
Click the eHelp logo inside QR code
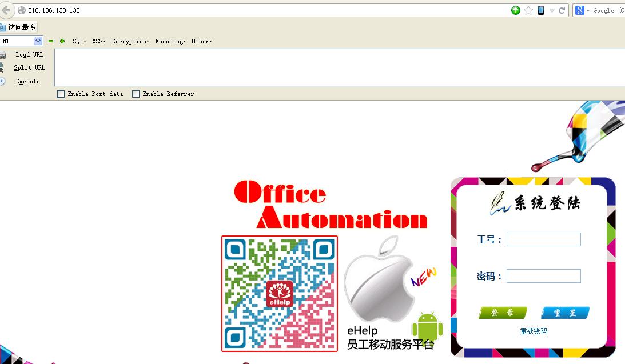point(280,294)
